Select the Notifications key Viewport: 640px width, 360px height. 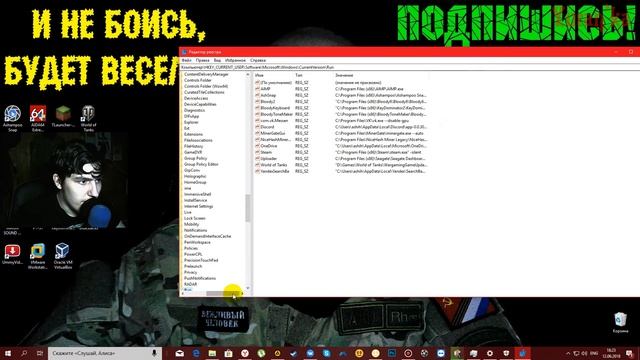tap(196, 230)
